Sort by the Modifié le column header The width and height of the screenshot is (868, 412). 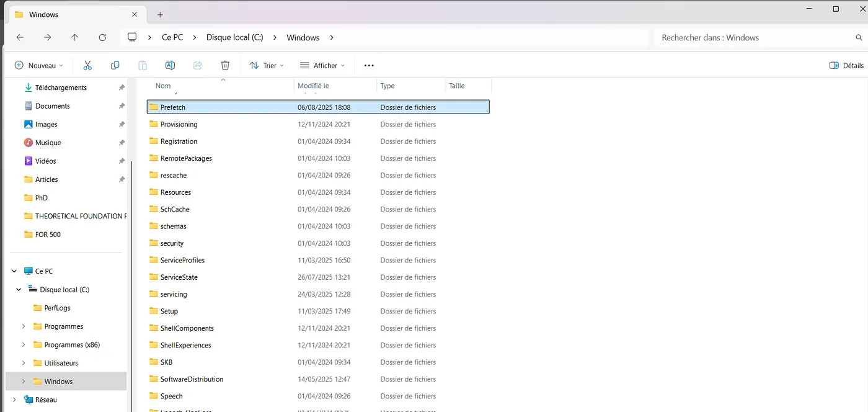(x=313, y=86)
